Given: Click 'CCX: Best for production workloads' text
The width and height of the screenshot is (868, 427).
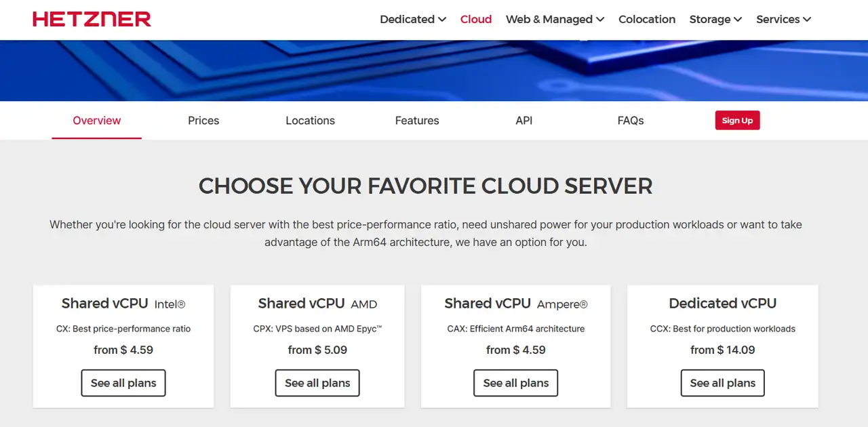Looking at the screenshot, I should [x=723, y=329].
